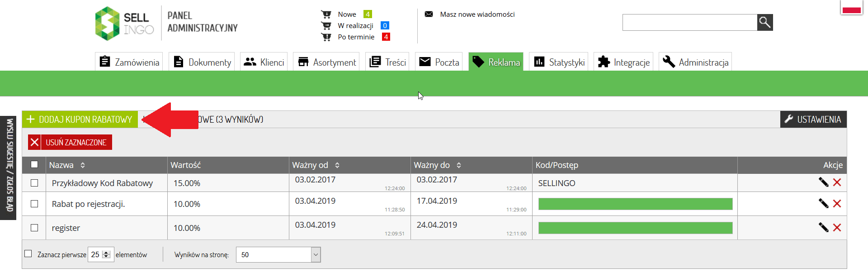Click the green Nowe orders count badge
This screenshot has height=273, width=868.
(x=368, y=14)
